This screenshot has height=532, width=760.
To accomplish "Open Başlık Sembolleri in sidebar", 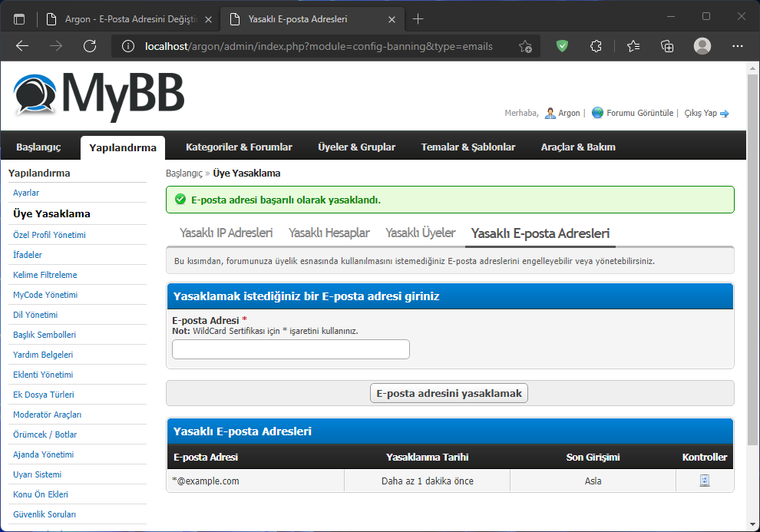I will pyautogui.click(x=45, y=335).
